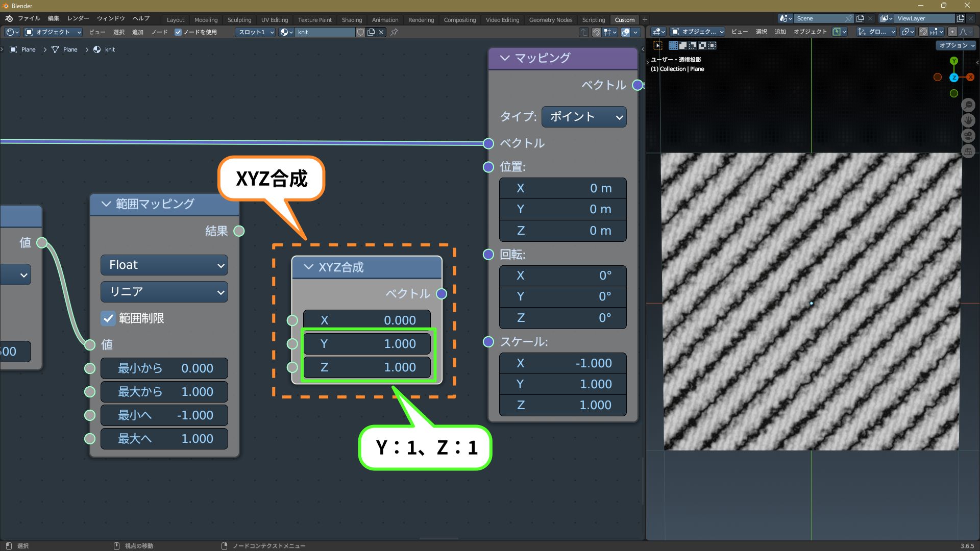The width and height of the screenshot is (980, 551).
Task: Open the ポイント type dropdown
Action: point(583,117)
